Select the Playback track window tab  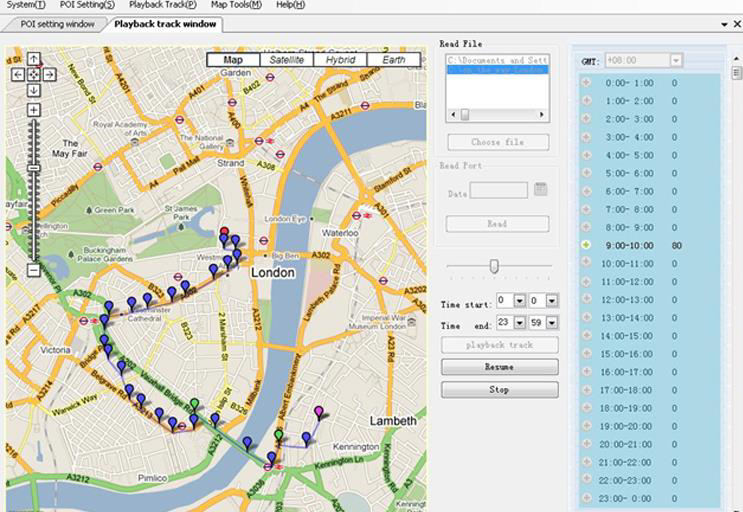[165, 24]
